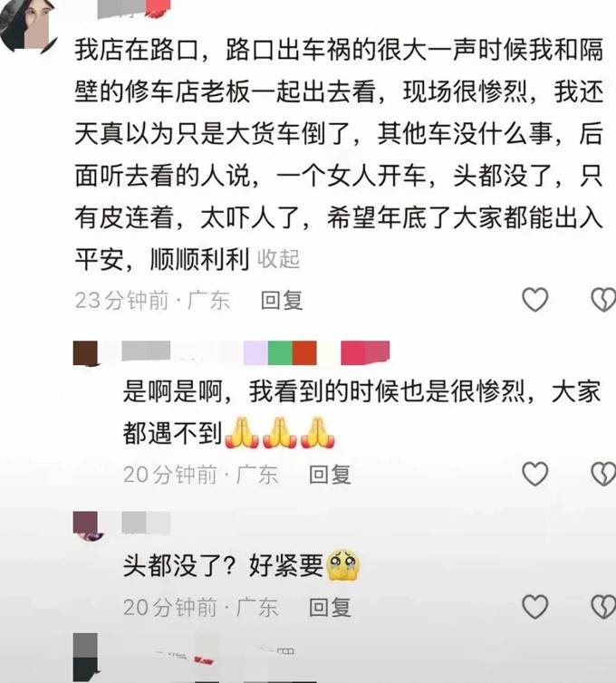Open username above 头都没了 reply
Image resolution: width=616 pixels, height=683 pixels.
pyautogui.click(x=146, y=524)
